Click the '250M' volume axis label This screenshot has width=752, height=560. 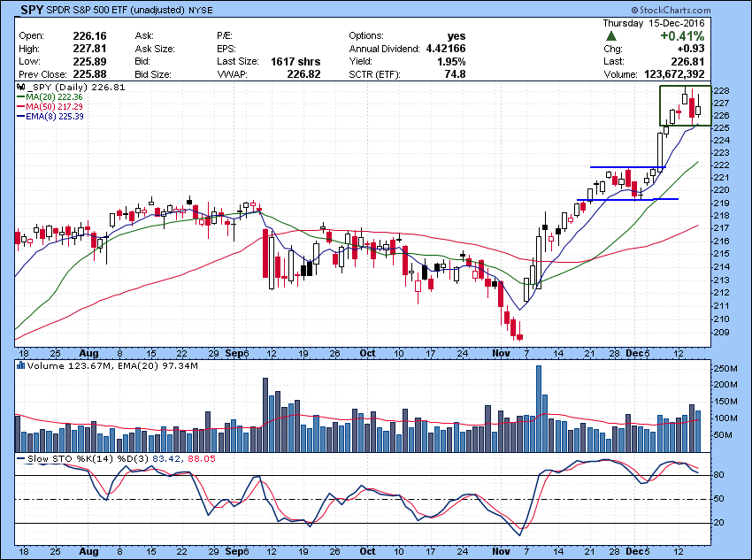click(x=725, y=369)
